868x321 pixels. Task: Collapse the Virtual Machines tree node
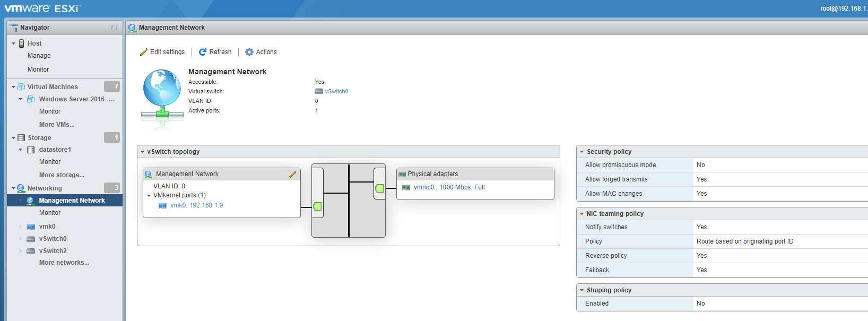pos(13,87)
